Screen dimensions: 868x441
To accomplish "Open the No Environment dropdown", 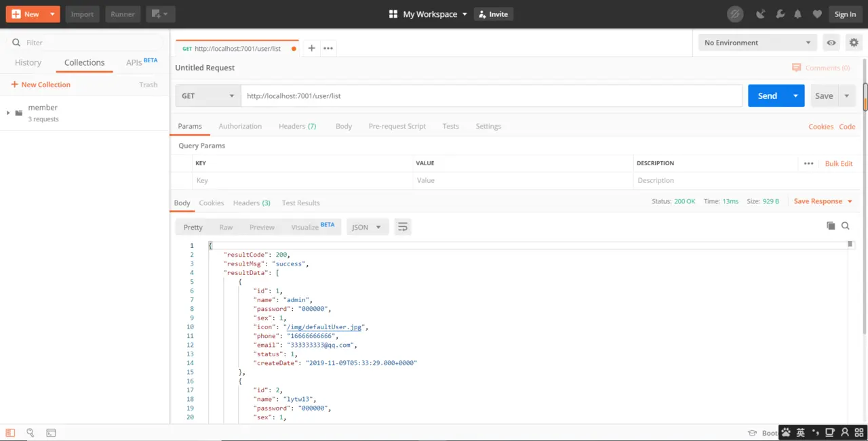I will click(x=757, y=43).
